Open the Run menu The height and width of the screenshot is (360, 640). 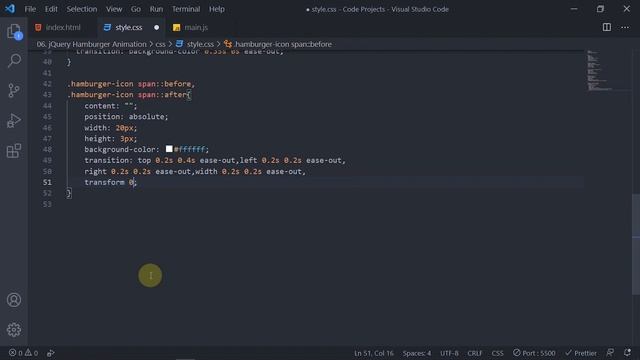pos(156,9)
